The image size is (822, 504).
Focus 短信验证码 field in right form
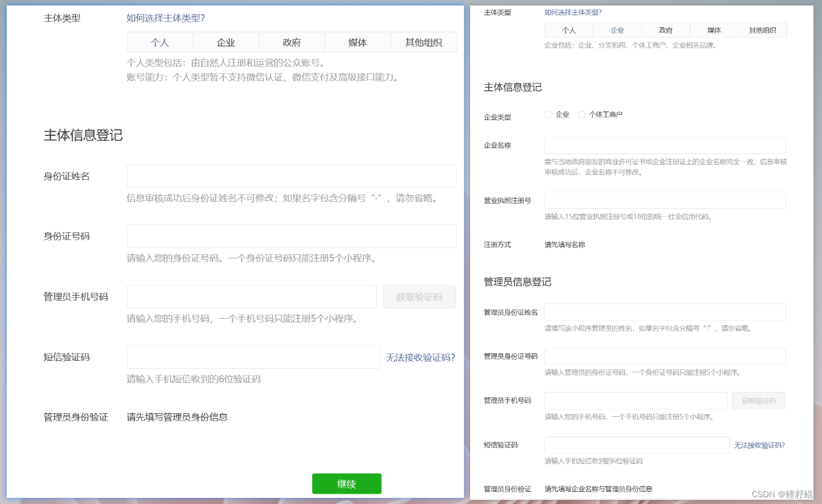tap(637, 445)
